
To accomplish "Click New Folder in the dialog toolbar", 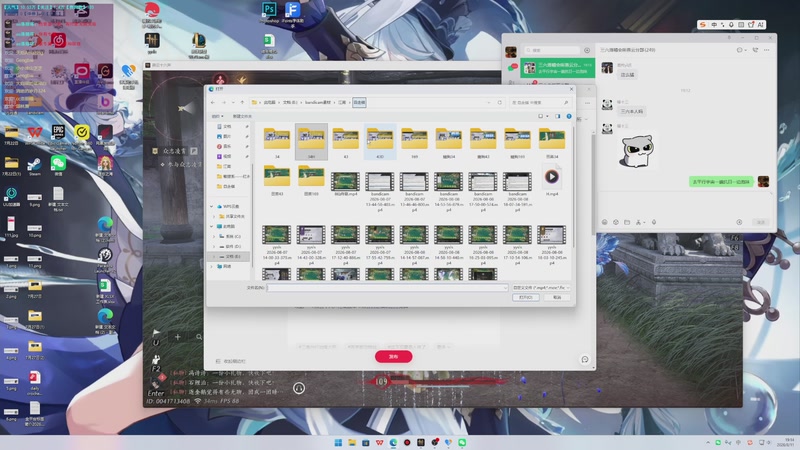I will 242,116.
